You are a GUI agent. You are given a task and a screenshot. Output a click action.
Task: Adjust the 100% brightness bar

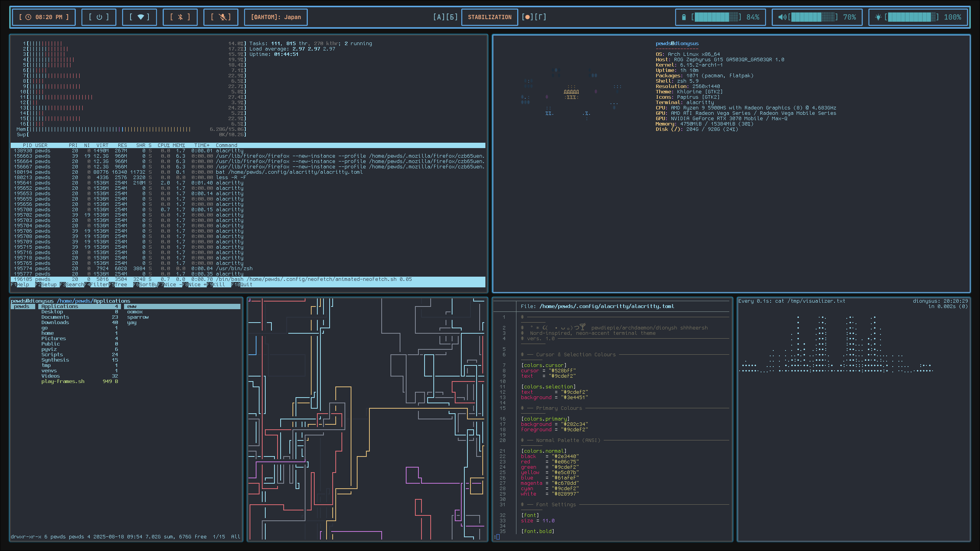pyautogui.click(x=911, y=17)
